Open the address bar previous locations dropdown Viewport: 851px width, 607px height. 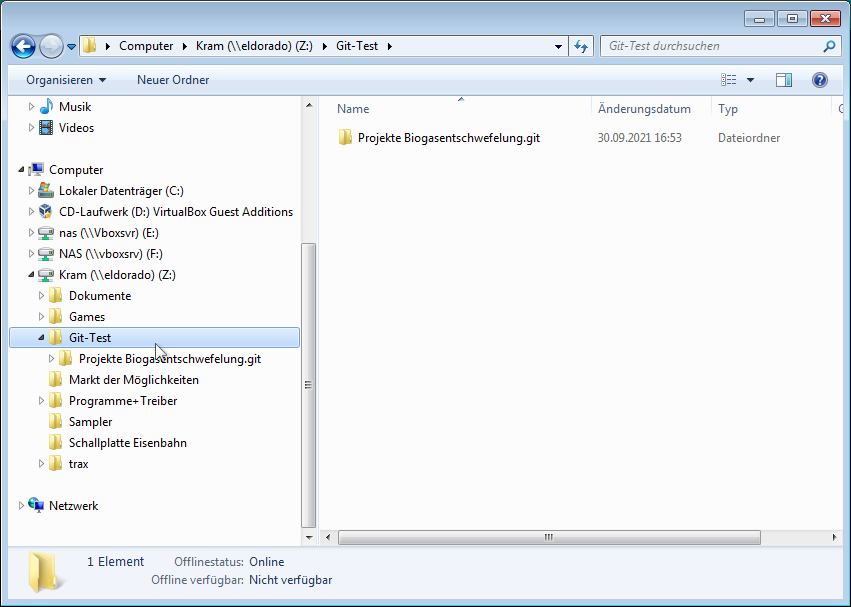pos(558,47)
